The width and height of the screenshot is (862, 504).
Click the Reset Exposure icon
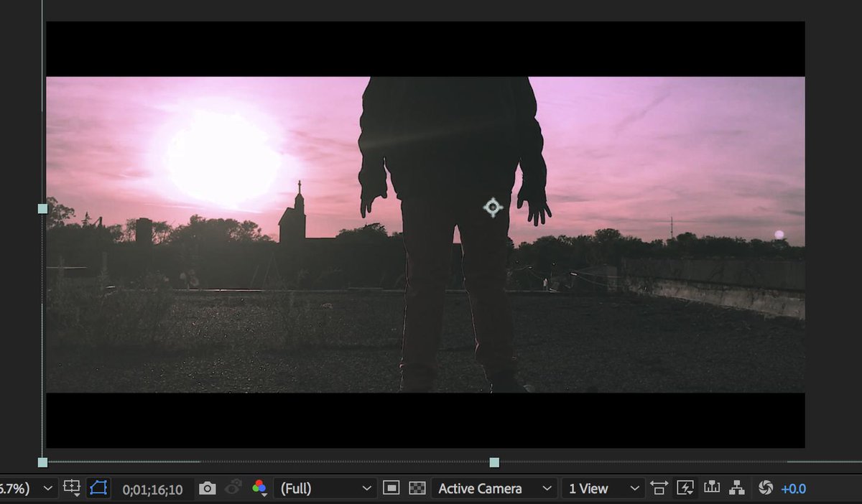pyautogui.click(x=765, y=488)
